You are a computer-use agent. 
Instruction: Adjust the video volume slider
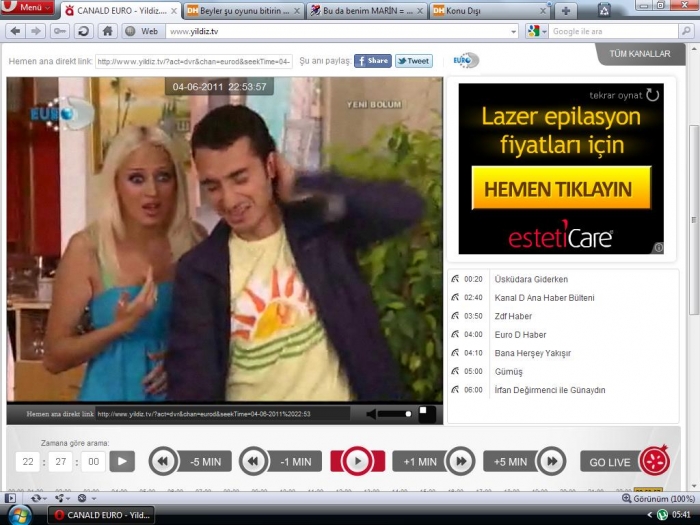click(x=398, y=413)
